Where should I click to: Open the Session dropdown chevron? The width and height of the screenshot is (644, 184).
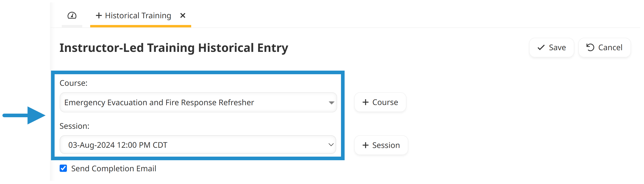click(x=331, y=145)
